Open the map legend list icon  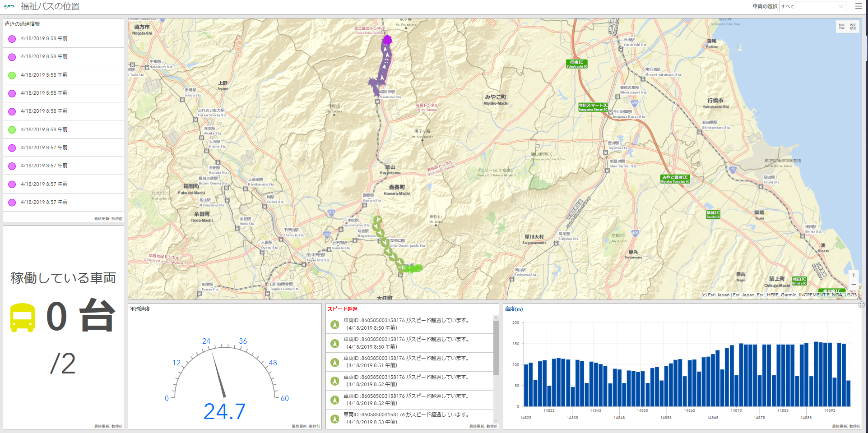coord(842,27)
